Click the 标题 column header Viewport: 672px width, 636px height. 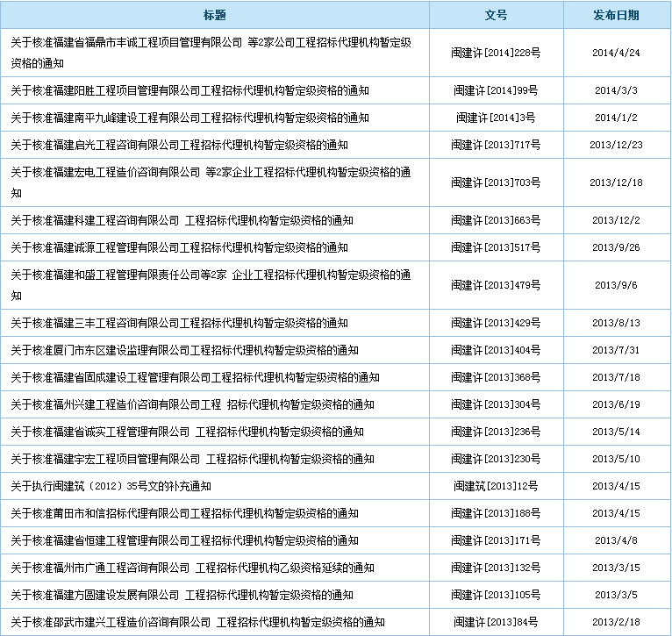[x=215, y=15]
